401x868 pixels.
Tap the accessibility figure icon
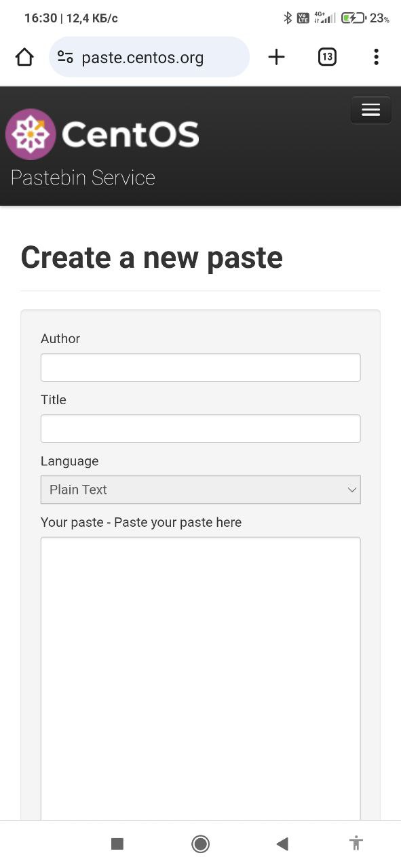(x=356, y=844)
